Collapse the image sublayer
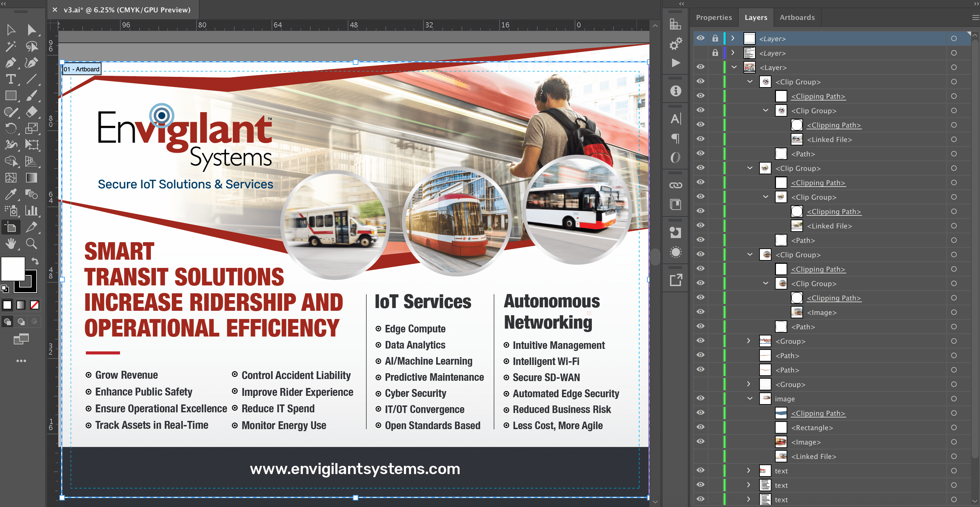This screenshot has width=980, height=507. click(750, 399)
